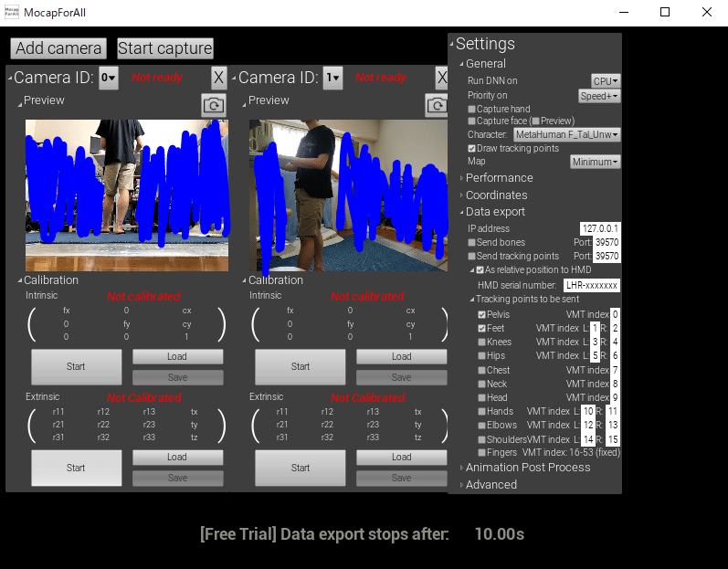
Task: Uncheck As relative position to HMD
Action: click(x=480, y=269)
